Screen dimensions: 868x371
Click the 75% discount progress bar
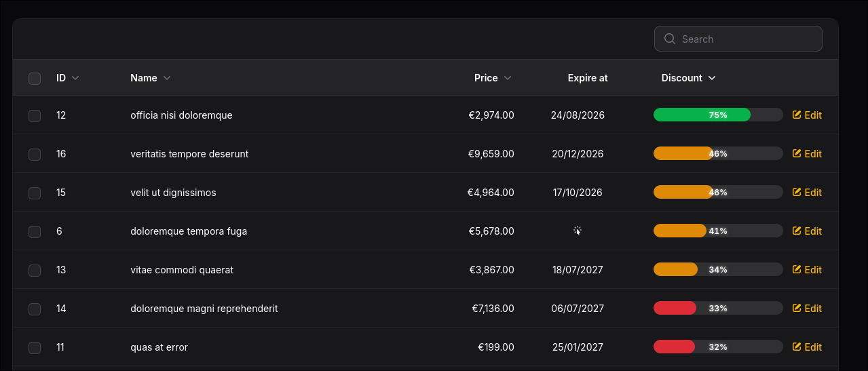point(718,115)
